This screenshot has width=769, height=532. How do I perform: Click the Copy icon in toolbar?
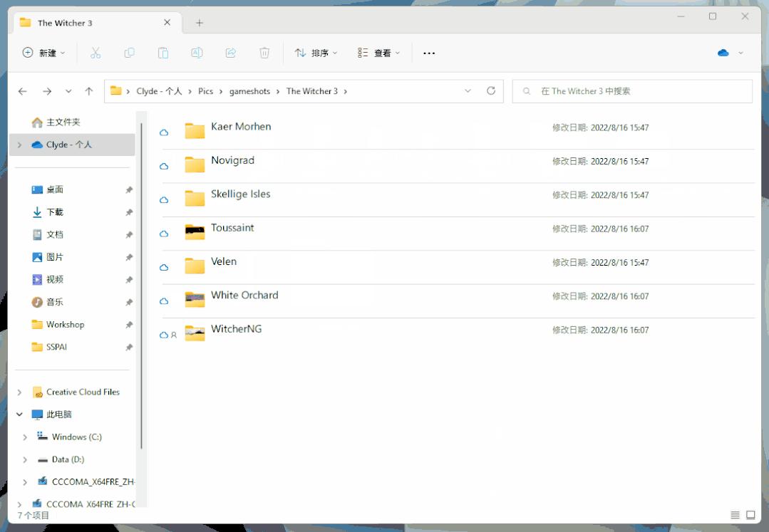[x=129, y=53]
